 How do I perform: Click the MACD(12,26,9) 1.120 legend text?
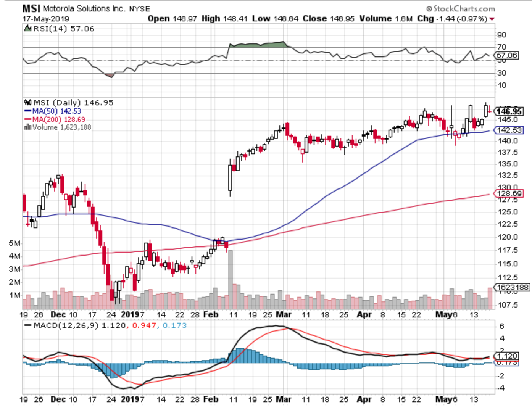[x=80, y=325]
